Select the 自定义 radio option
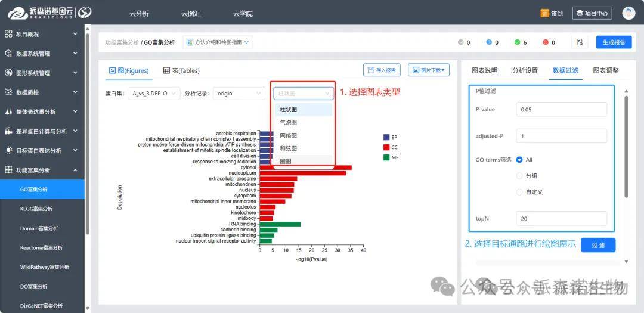The height and width of the screenshot is (313, 644). click(x=519, y=192)
